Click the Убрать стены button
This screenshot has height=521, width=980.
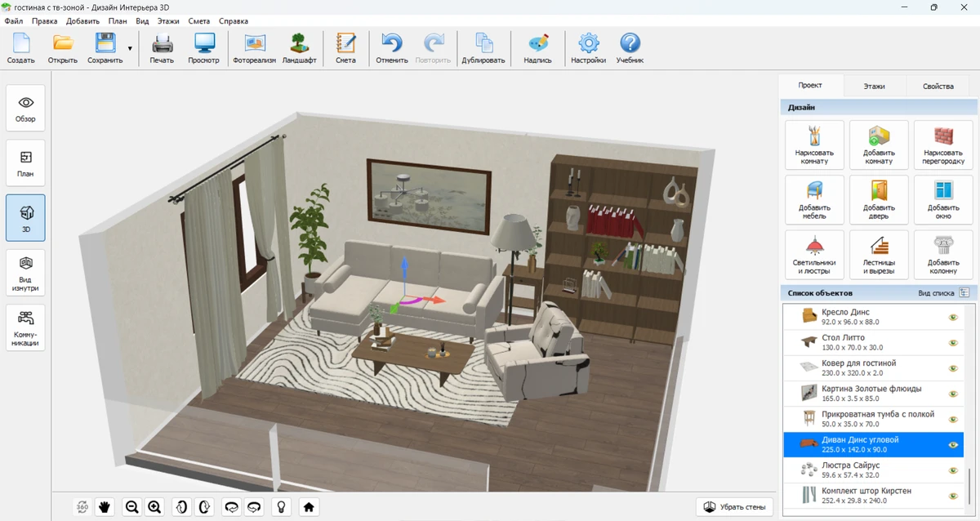734,507
